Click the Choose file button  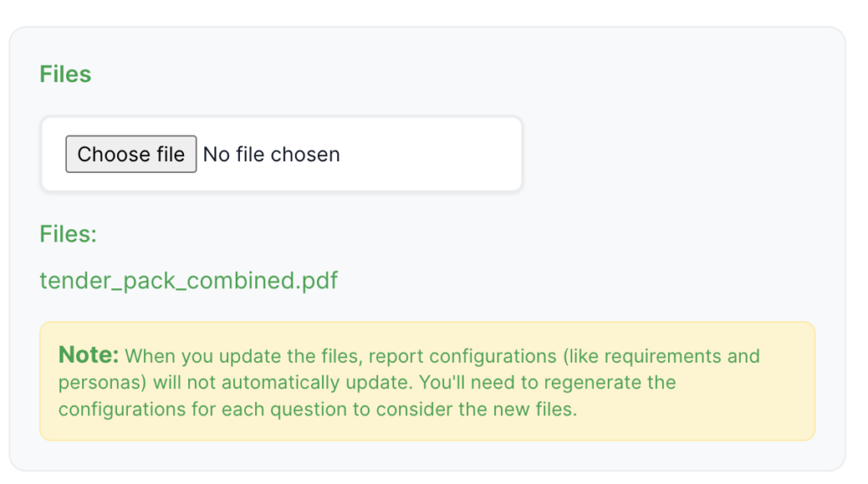[x=131, y=154]
